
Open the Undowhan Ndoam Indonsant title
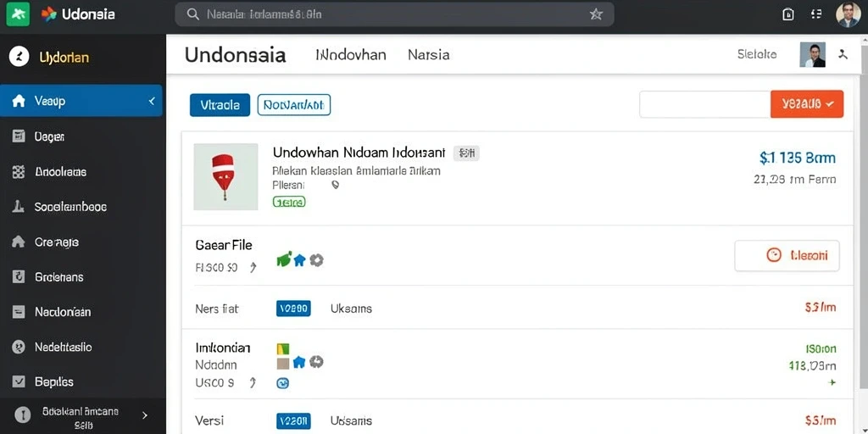tap(359, 153)
